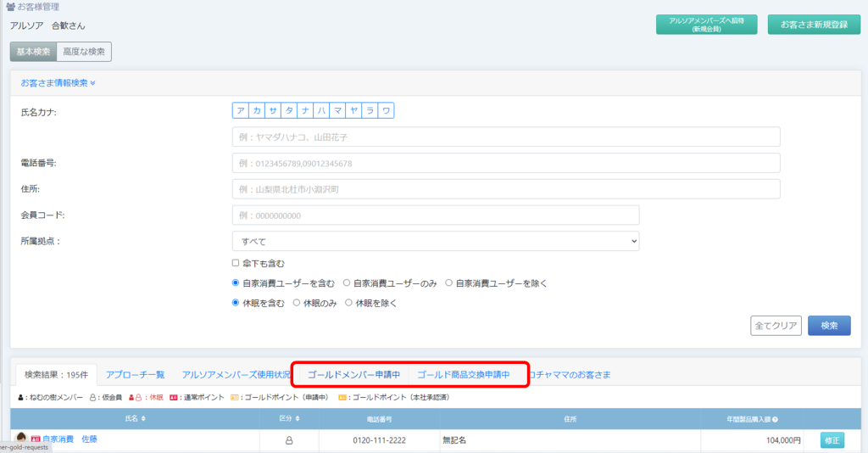This screenshot has width=868, height=453.
Task: Open the 所属拠点 dropdown
Action: pyautogui.click(x=435, y=242)
